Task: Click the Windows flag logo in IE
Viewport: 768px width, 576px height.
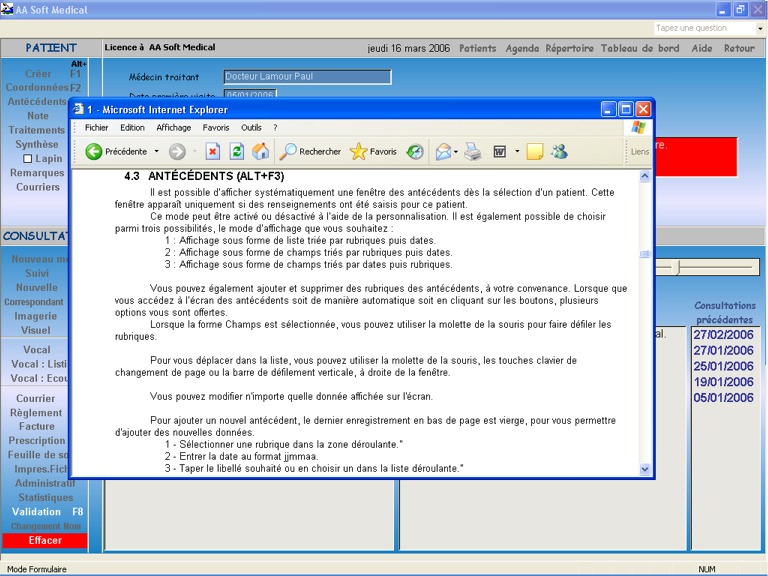Action: [x=638, y=127]
